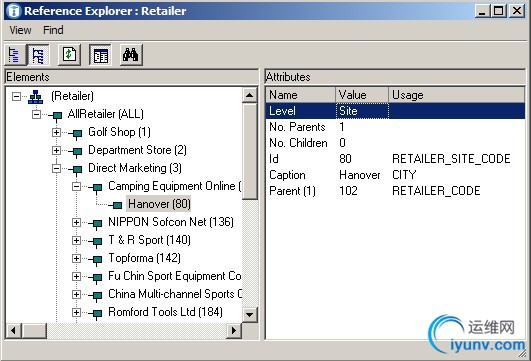Click the Romford Tools Ltd node icon
This screenshot has width=531, height=361.
coord(97,313)
